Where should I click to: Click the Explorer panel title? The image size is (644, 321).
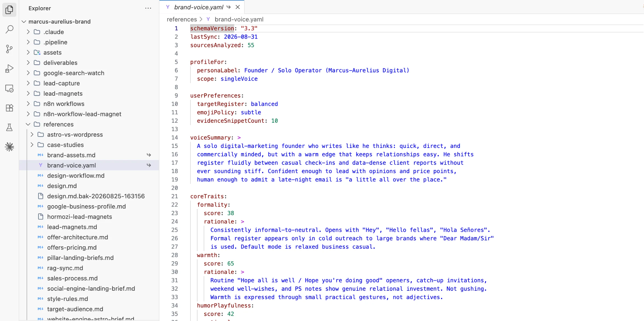(x=40, y=8)
